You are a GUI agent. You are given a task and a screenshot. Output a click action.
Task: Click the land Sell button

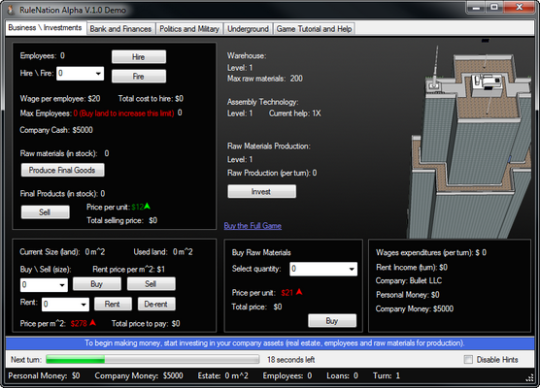tap(151, 284)
